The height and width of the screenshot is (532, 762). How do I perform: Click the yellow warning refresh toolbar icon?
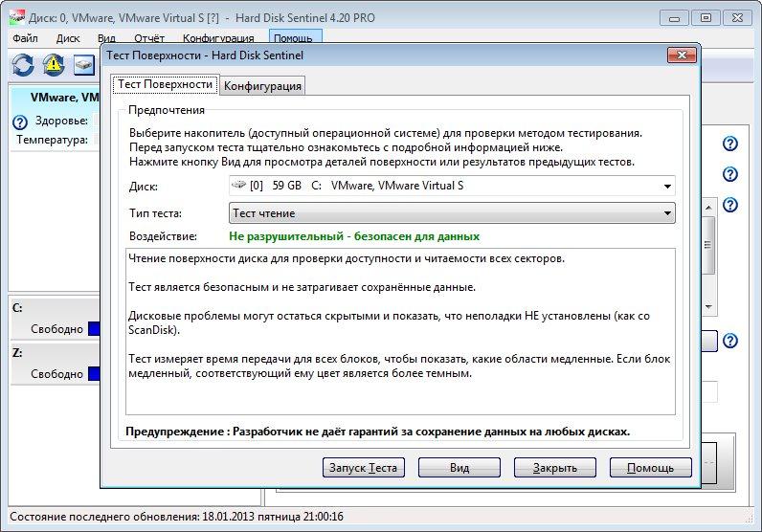tap(54, 65)
